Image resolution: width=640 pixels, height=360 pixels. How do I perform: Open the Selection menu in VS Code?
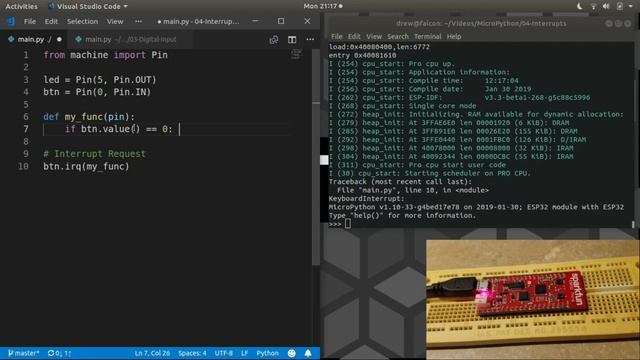click(x=82, y=21)
